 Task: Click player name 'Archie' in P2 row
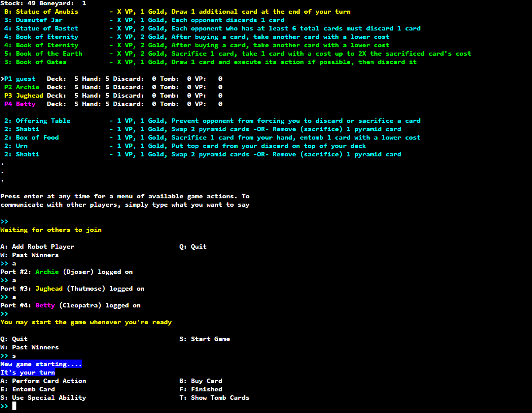coord(27,87)
